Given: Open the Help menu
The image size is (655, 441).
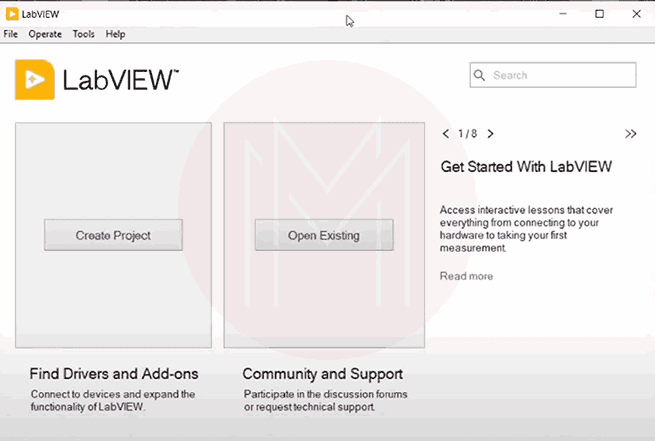Looking at the screenshot, I should [x=116, y=34].
